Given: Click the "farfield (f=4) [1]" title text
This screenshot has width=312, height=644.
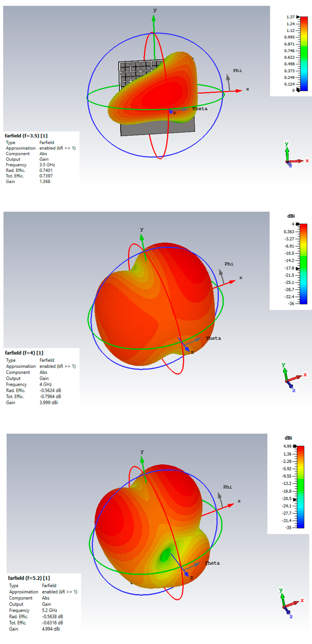Looking at the screenshot, I should 24,353.
